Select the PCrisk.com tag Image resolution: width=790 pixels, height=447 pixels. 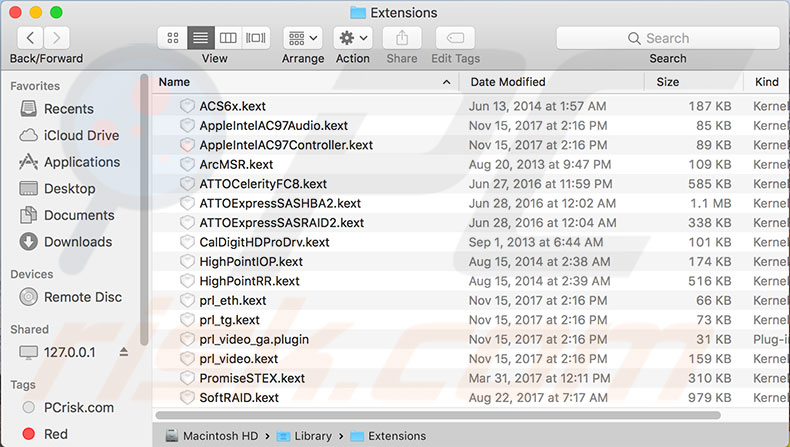point(68,407)
